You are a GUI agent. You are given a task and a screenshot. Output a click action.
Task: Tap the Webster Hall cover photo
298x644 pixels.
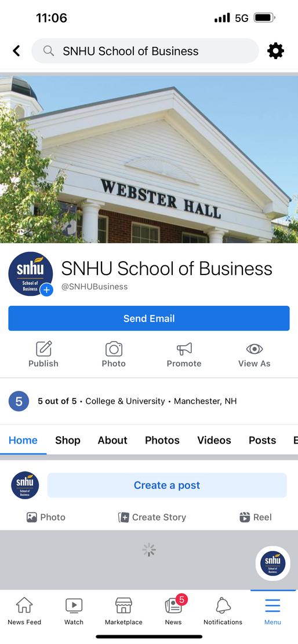click(x=149, y=159)
